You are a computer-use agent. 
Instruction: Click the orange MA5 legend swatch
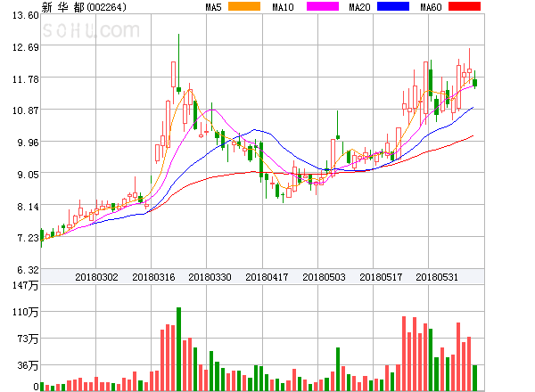(244, 6)
